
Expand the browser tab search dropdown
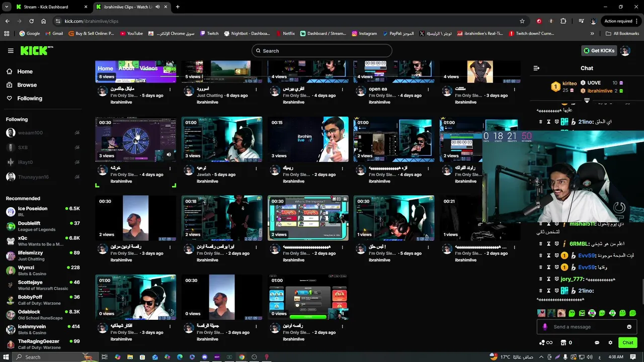(x=6, y=7)
